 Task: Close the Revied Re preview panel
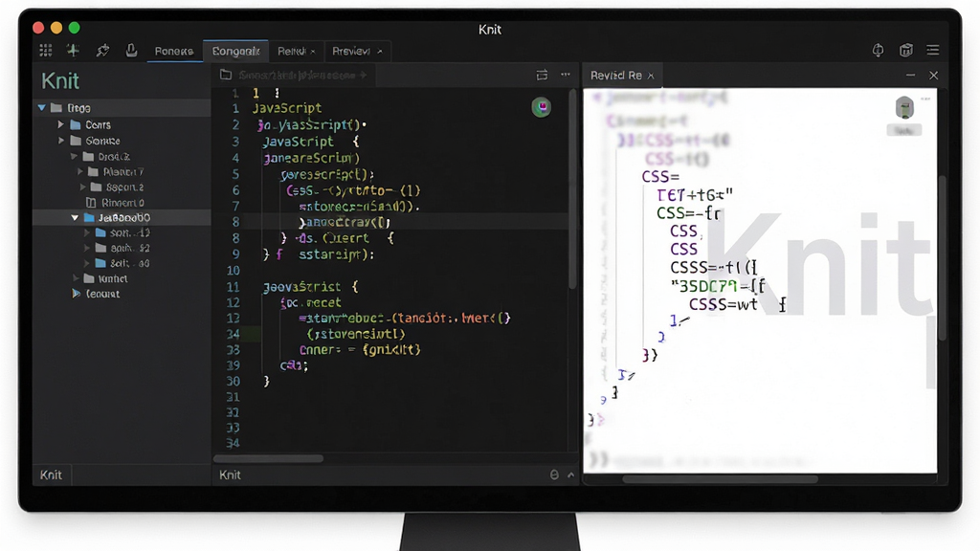pos(934,75)
